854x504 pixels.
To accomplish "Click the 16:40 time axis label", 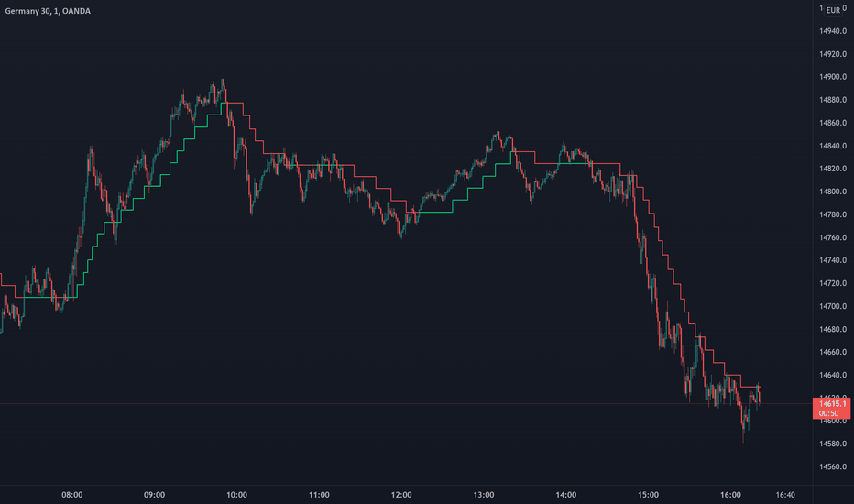I will click(x=785, y=495).
